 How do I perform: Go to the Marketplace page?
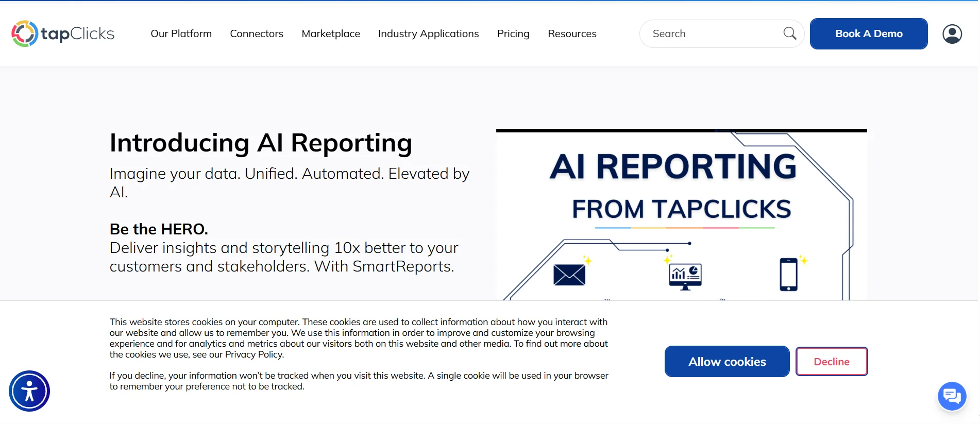(x=331, y=33)
